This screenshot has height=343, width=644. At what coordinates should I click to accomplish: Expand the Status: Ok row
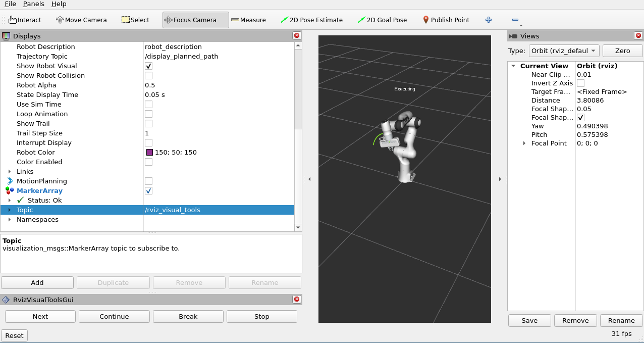[9, 201]
